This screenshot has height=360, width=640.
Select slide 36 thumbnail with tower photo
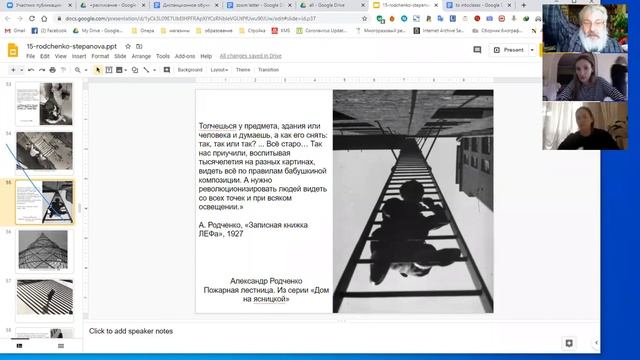44,250
